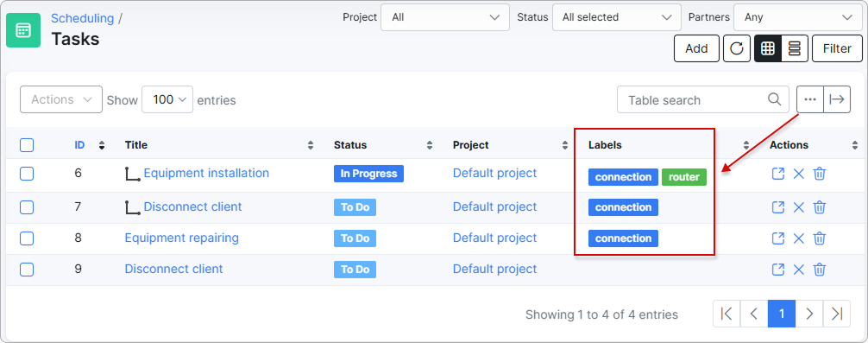This screenshot has width=868, height=343.
Task: Open the three-dots table options button
Action: click(x=810, y=99)
